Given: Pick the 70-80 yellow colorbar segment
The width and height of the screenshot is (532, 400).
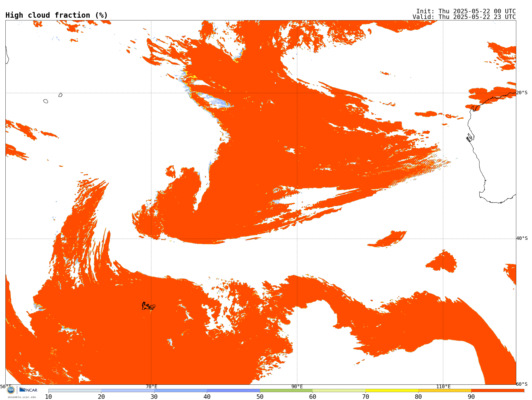Looking at the screenshot, I should [x=392, y=391].
